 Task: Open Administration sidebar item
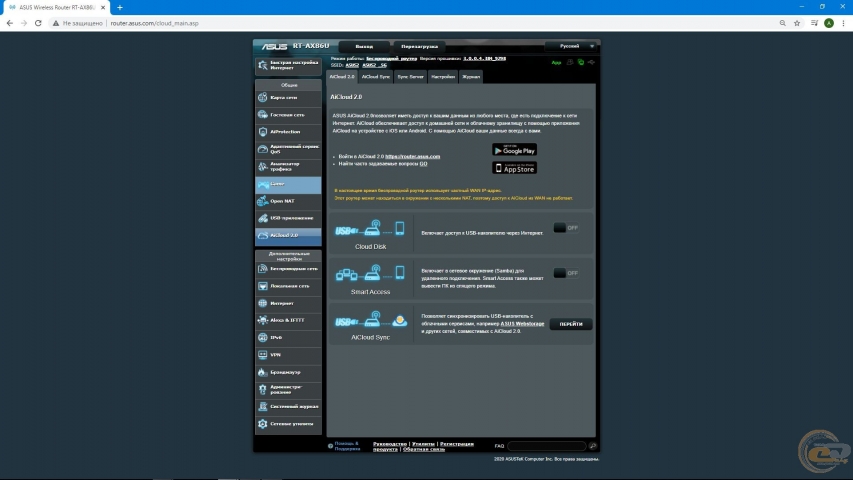coord(288,390)
